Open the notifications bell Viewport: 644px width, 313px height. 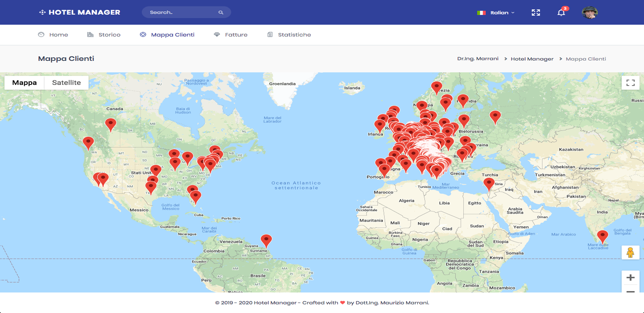(x=561, y=13)
